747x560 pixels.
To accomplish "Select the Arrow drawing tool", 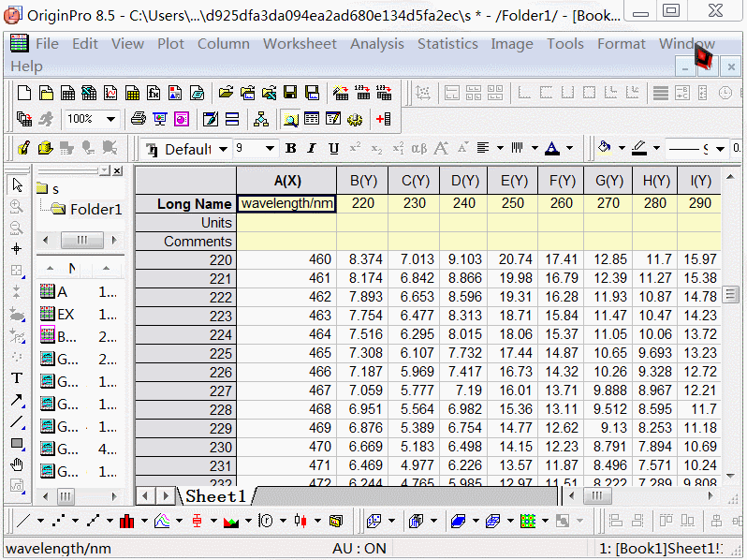I will [x=17, y=401].
